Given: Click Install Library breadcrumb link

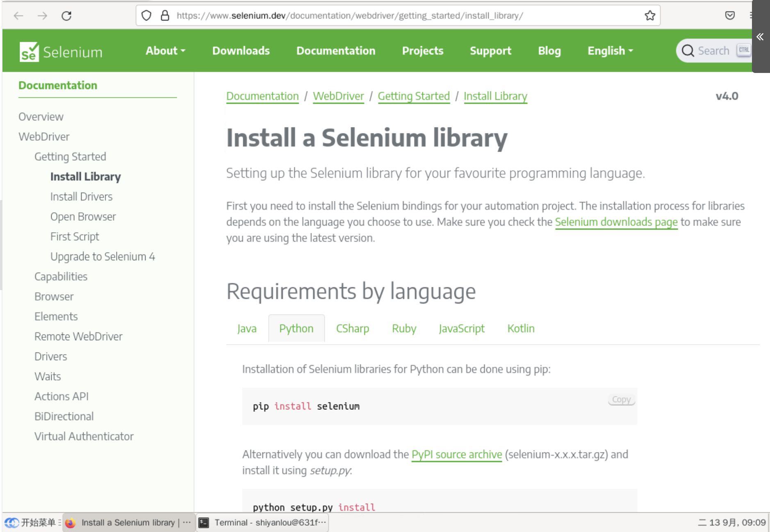Looking at the screenshot, I should (495, 96).
